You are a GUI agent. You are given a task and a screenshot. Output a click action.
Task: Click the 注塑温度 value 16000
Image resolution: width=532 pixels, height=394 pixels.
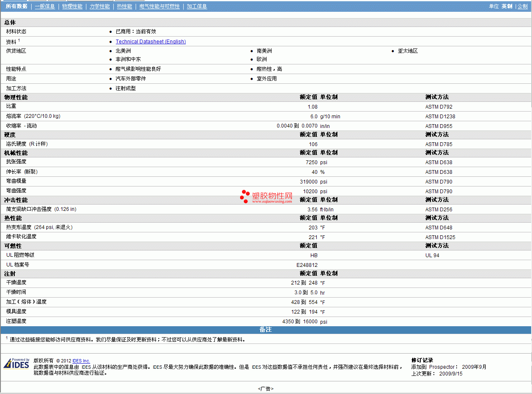pyautogui.click(x=310, y=322)
